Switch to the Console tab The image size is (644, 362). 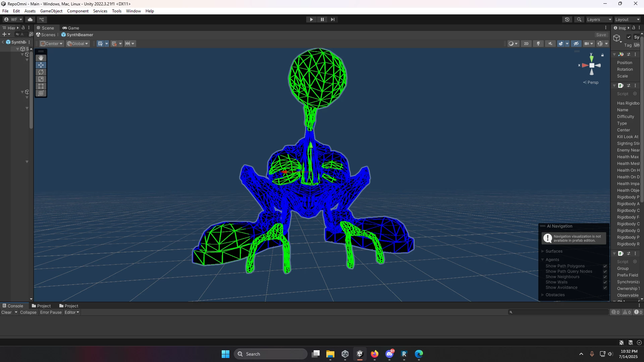point(13,306)
